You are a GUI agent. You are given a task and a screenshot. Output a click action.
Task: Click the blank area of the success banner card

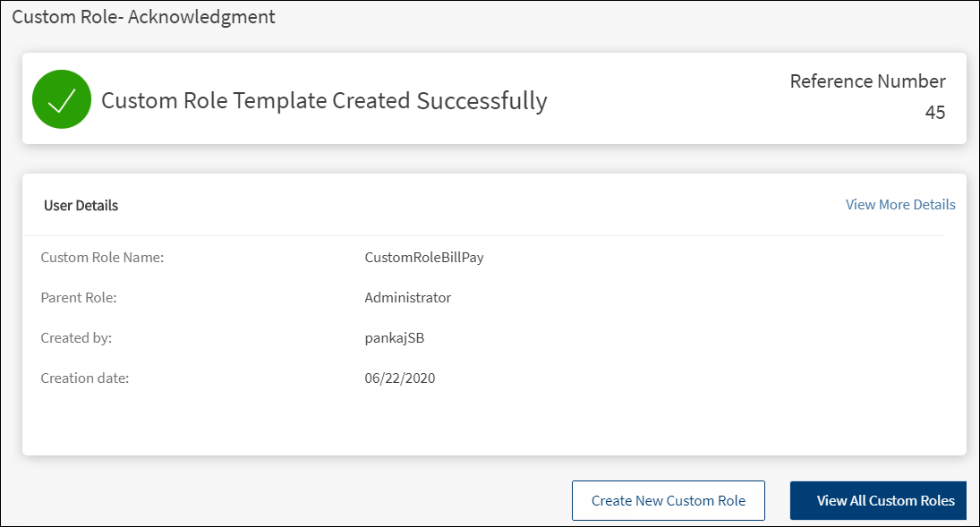671,98
